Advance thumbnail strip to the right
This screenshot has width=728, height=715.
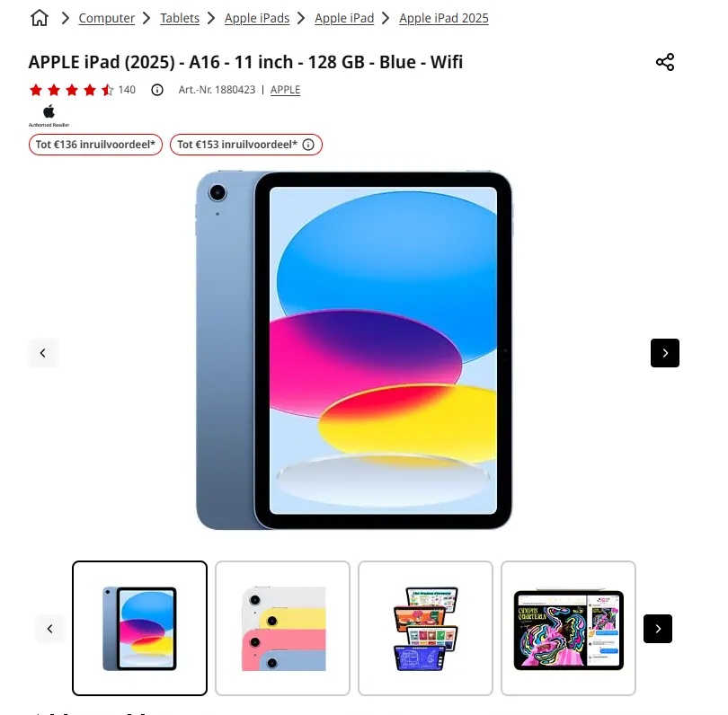pyautogui.click(x=657, y=629)
